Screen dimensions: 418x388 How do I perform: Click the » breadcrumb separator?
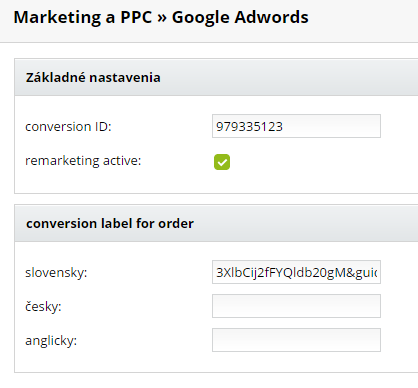tap(162, 18)
